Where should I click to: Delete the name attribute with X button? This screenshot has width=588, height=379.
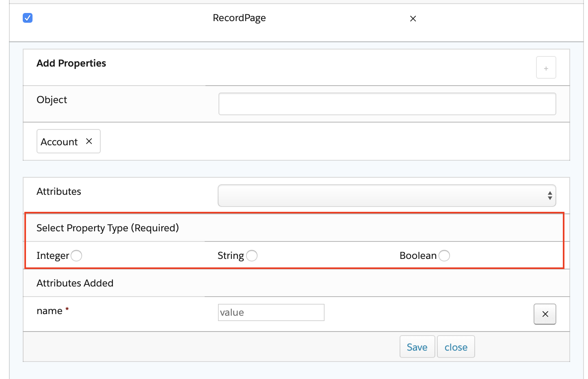(545, 314)
